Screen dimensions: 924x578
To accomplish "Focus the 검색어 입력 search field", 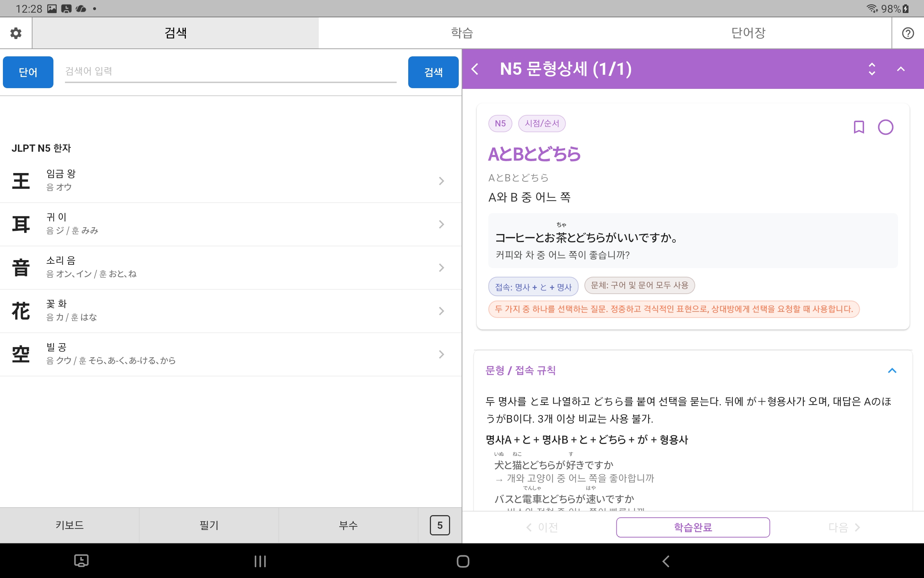I will (x=231, y=72).
